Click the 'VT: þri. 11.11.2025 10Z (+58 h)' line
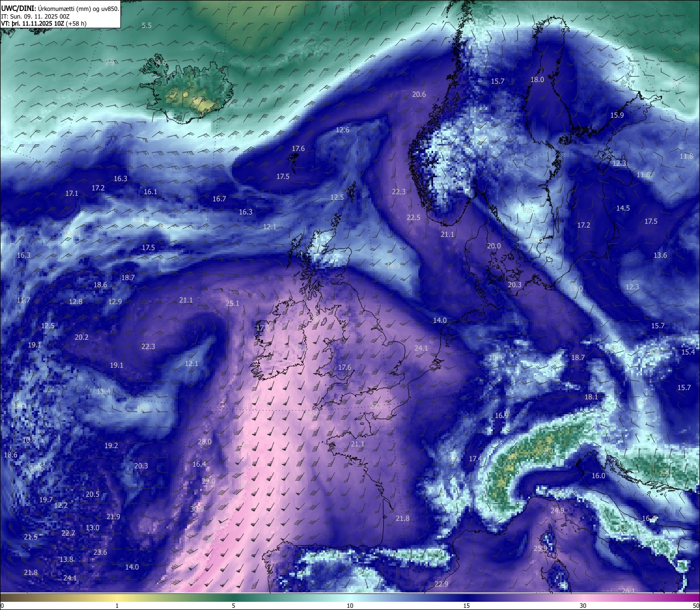Screen dimensions: 700x610 click(44, 24)
